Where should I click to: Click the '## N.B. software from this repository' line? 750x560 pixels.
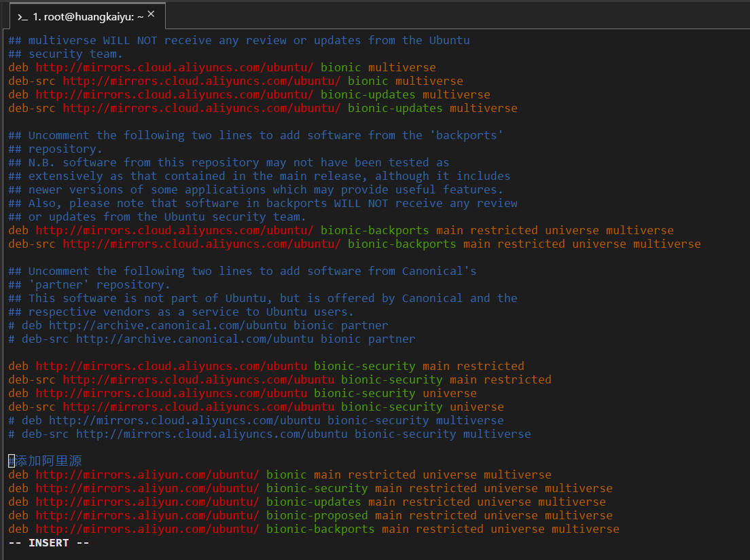click(229, 162)
